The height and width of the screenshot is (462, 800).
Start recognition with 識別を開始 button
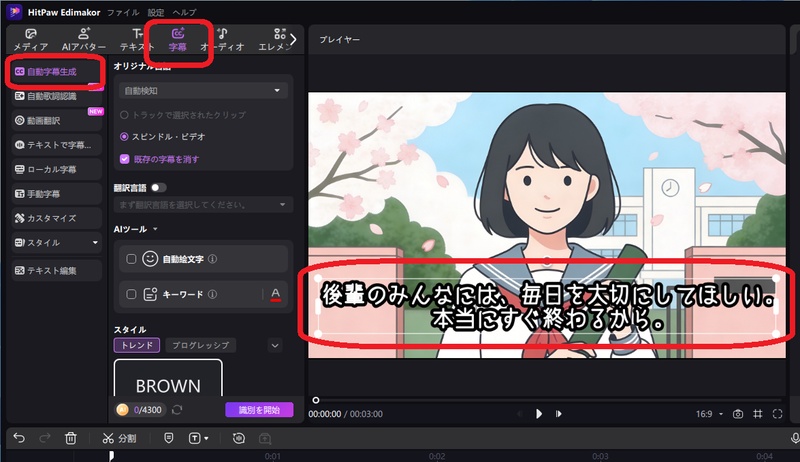pos(259,409)
